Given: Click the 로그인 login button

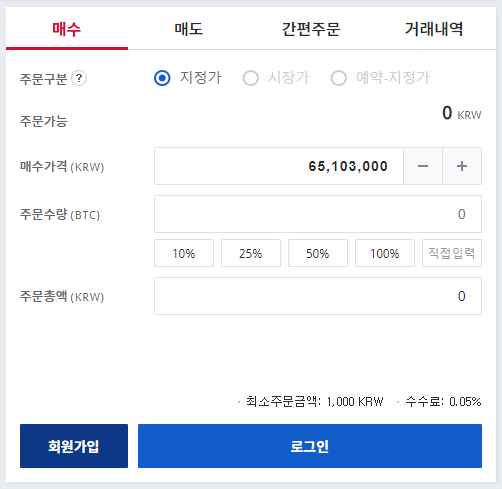Looking at the screenshot, I should pos(310,446).
